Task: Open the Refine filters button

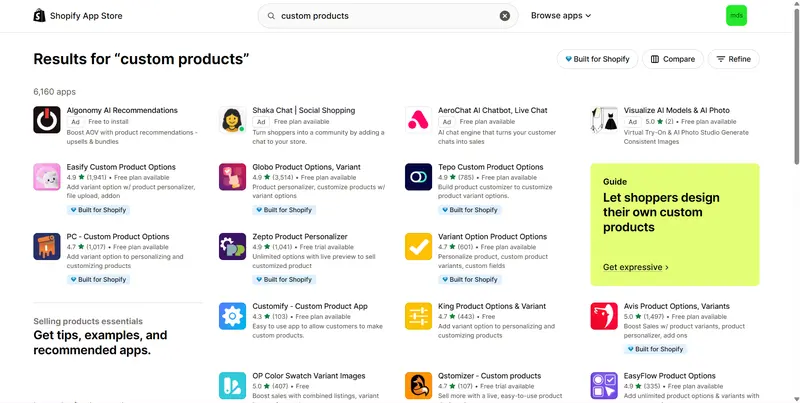Action: 733,59
